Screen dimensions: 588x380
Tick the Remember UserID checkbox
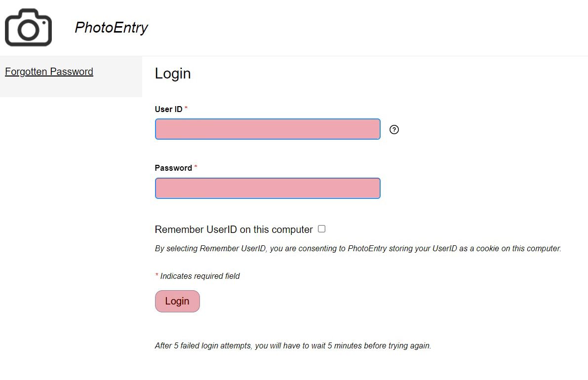pyautogui.click(x=321, y=229)
